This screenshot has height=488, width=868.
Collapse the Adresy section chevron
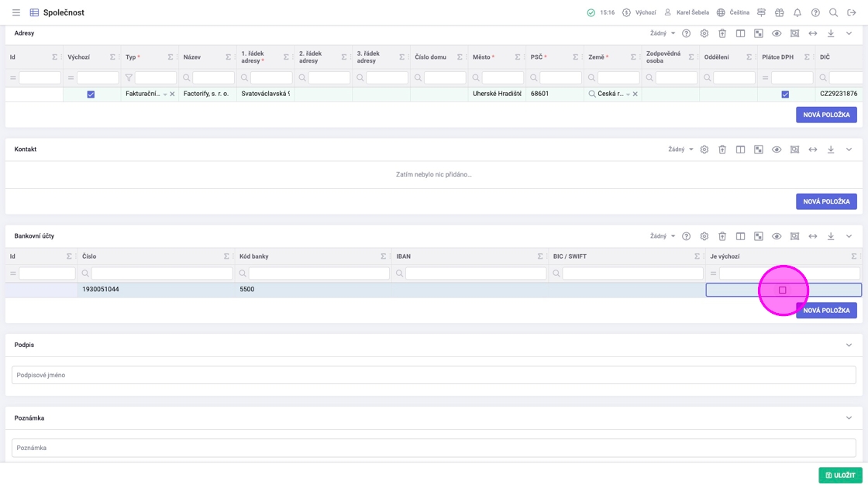pos(849,34)
